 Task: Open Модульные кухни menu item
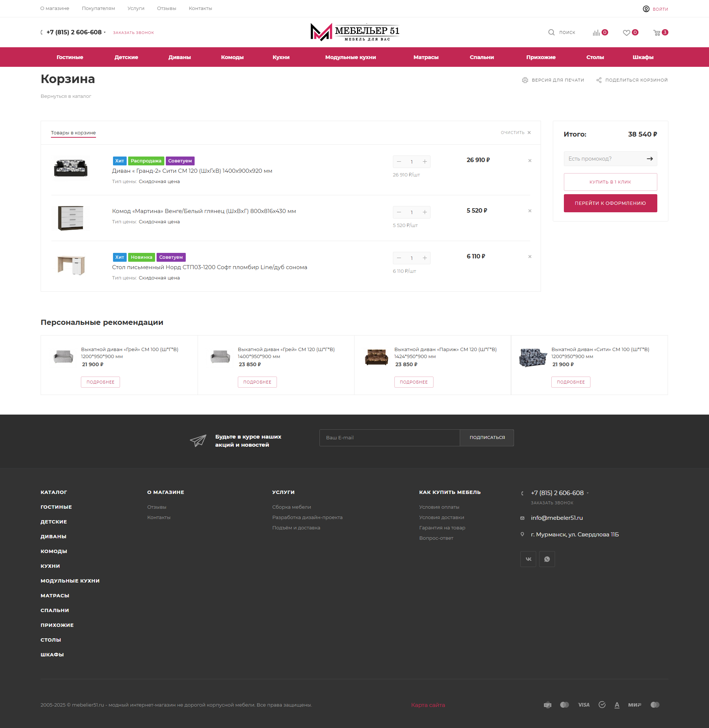coord(350,57)
